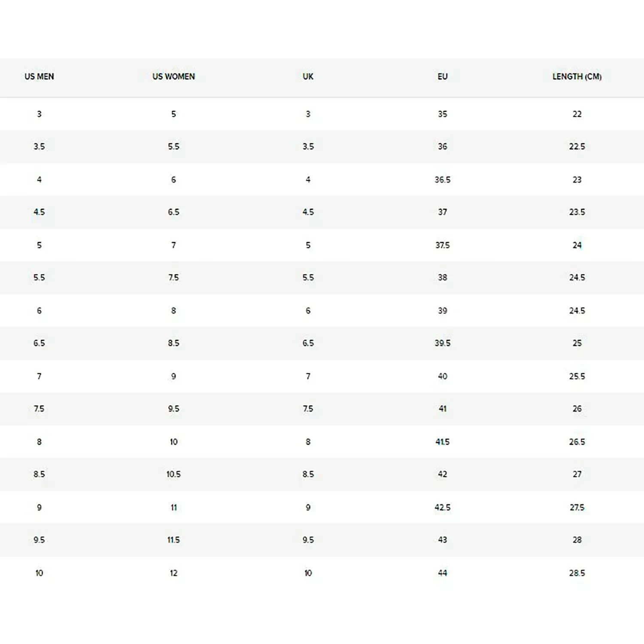Select US men size 7.5 cell
644x644 pixels.
39,409
